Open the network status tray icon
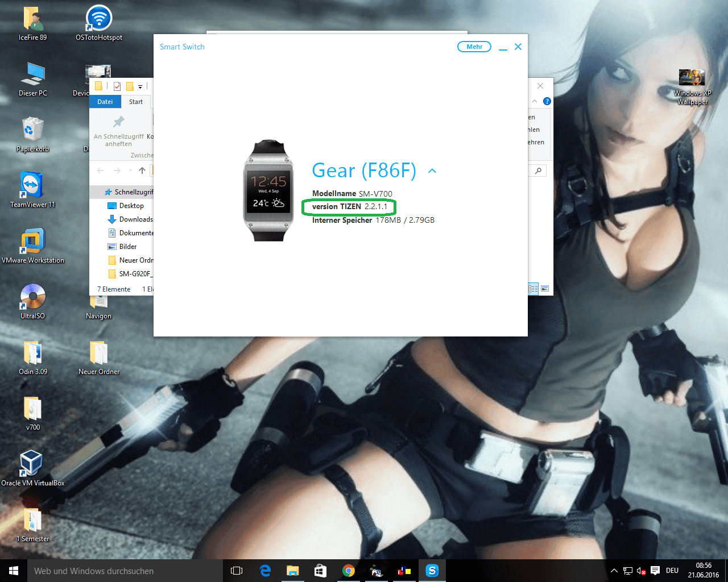Screen dimensions: 728x582 click(x=628, y=571)
